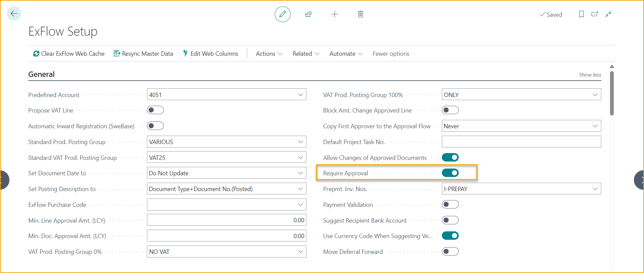644x273 pixels.
Task: Toggle Move Deferral Forward switch
Action: [x=450, y=252]
